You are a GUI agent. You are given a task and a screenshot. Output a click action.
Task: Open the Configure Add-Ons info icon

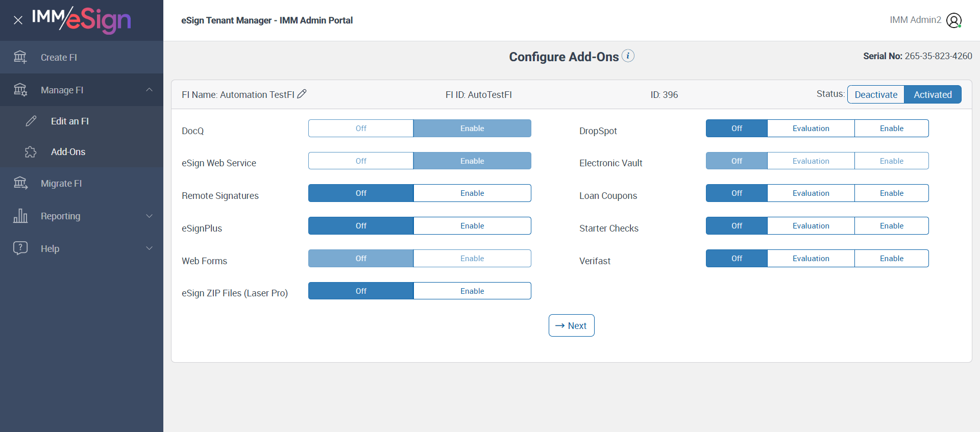click(x=628, y=56)
